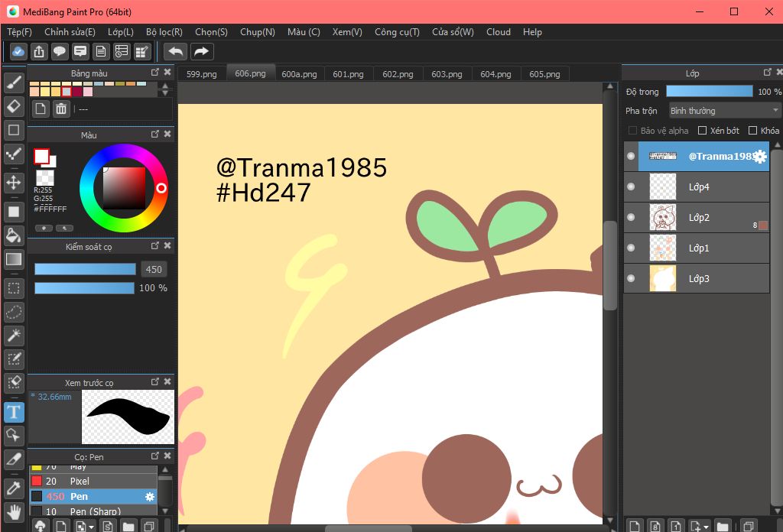Viewport: 783px width, 532px height.
Task: Open the Help menu
Action: point(532,32)
